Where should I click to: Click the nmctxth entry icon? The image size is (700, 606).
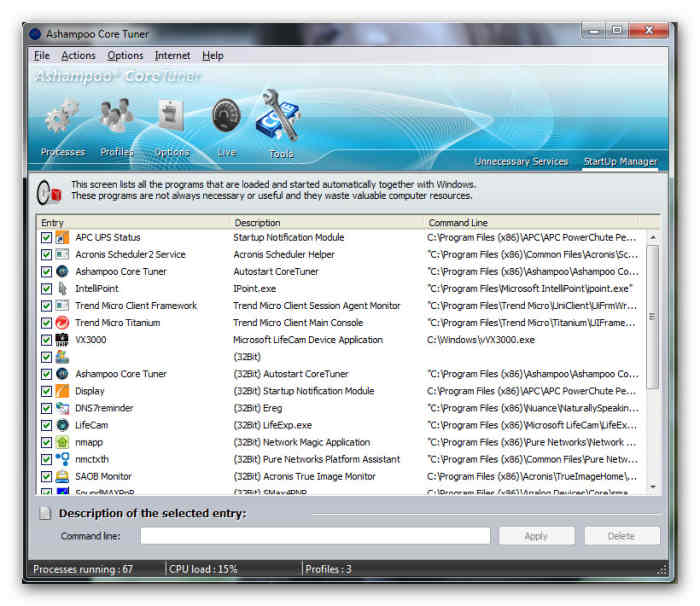pos(62,459)
